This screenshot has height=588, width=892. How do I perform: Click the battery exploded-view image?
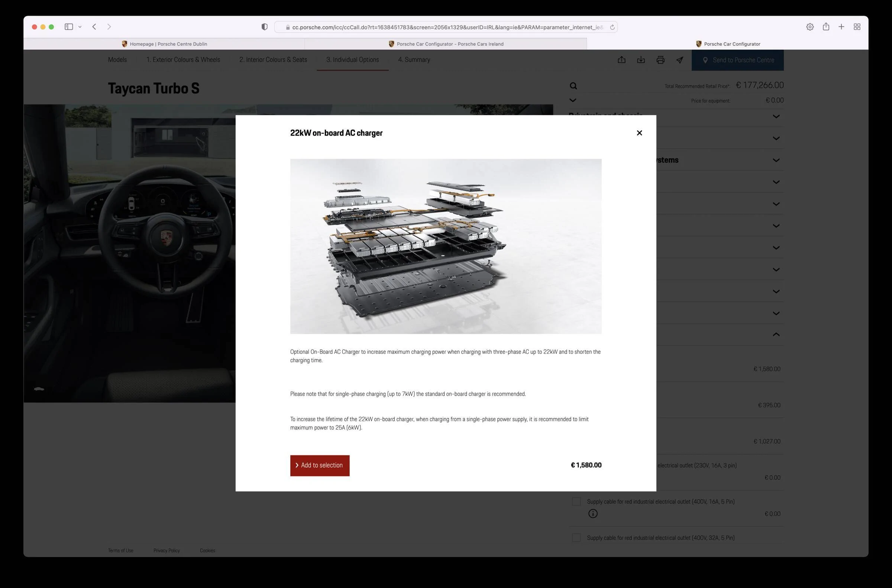446,246
